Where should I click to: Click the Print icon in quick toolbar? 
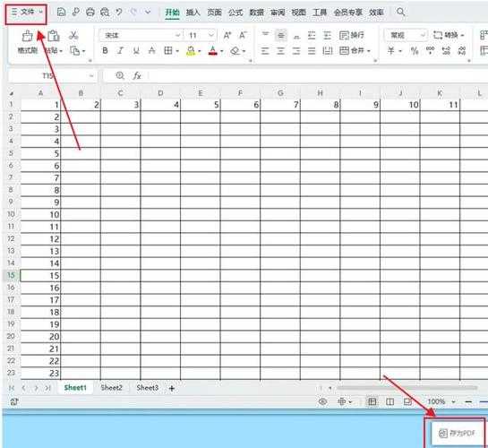tap(90, 13)
